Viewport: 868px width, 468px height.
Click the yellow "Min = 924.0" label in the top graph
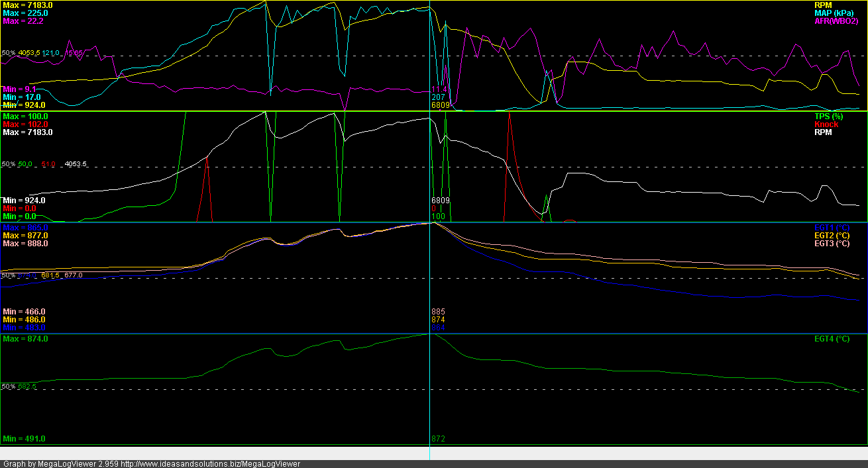pos(25,105)
